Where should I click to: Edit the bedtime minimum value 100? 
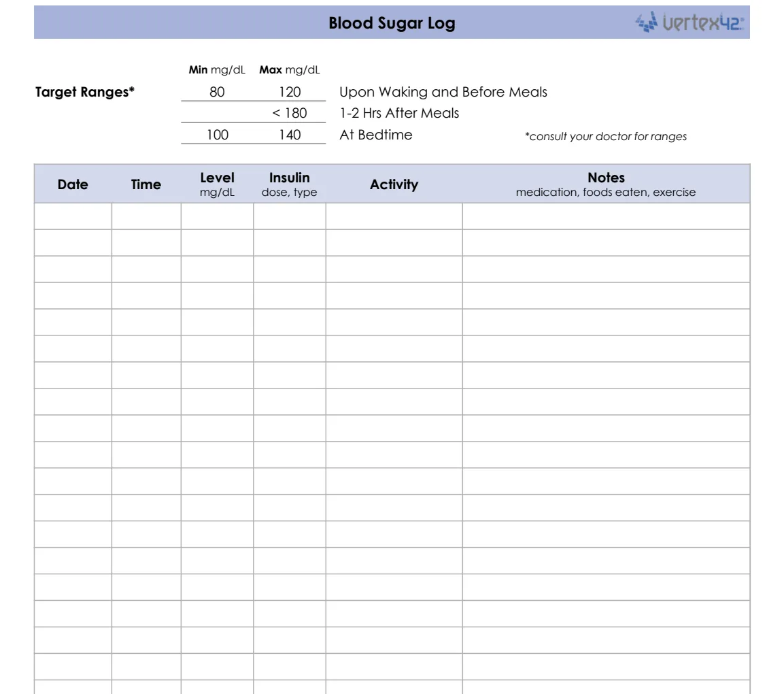(x=218, y=135)
